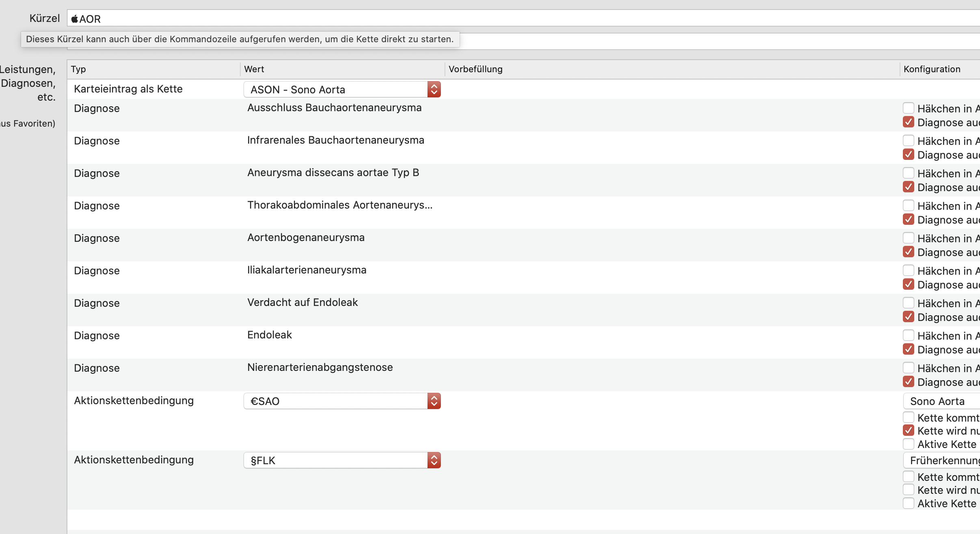This screenshot has height=534, width=980.
Task: Click the Wert column header
Action: pos(342,69)
